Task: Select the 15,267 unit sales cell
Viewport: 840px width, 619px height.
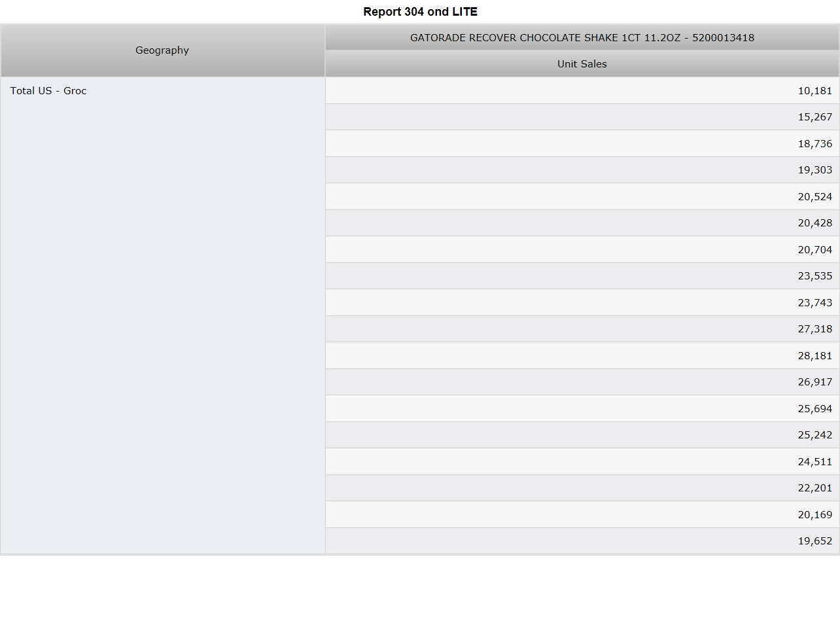Action: point(582,117)
